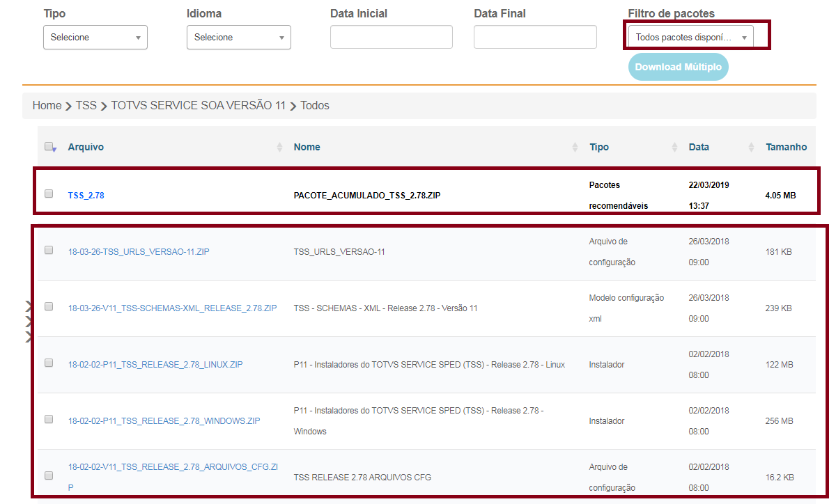Open 18-02-02-P11_TSS_RELEASE_2.78_LINUX.ZIP link

tap(155, 365)
